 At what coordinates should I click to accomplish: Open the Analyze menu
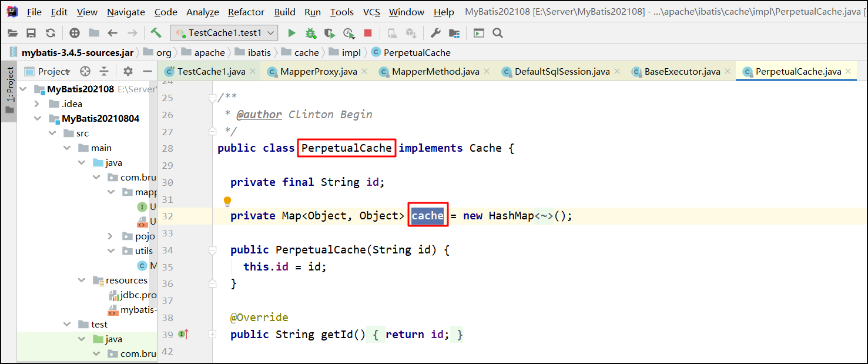click(x=203, y=12)
